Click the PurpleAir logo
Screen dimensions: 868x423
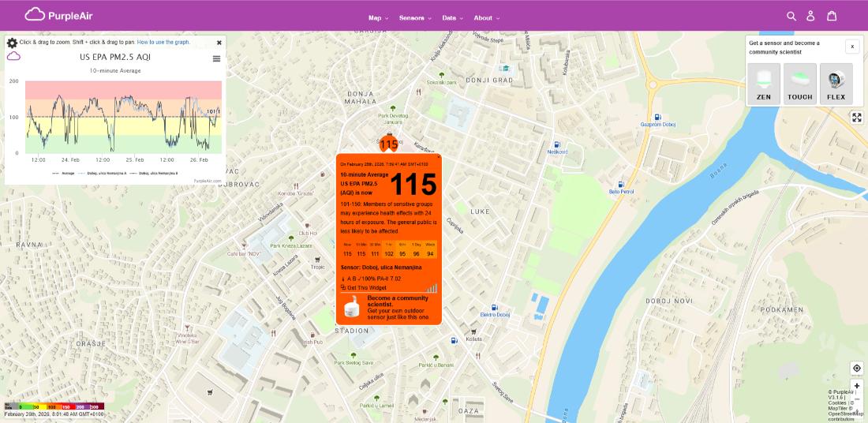pyautogui.click(x=59, y=14)
